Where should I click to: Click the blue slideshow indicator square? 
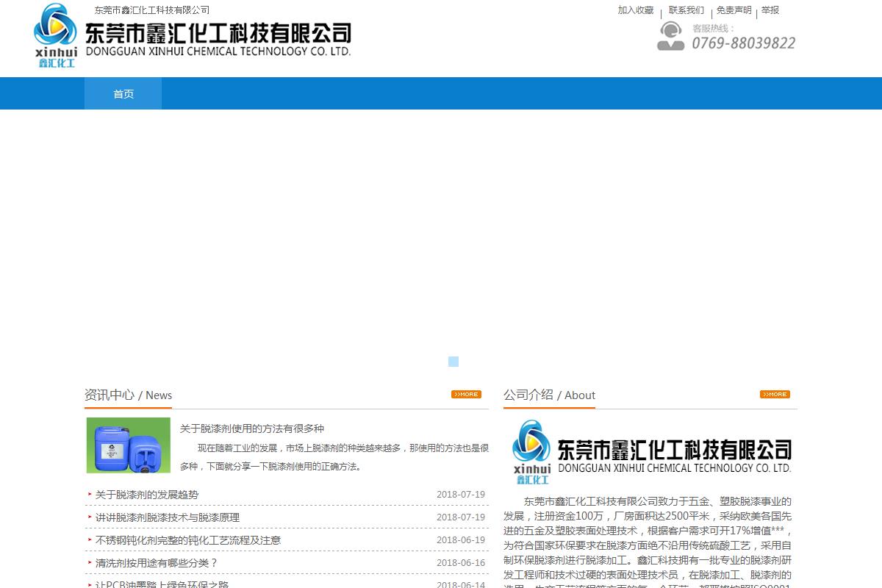click(453, 362)
